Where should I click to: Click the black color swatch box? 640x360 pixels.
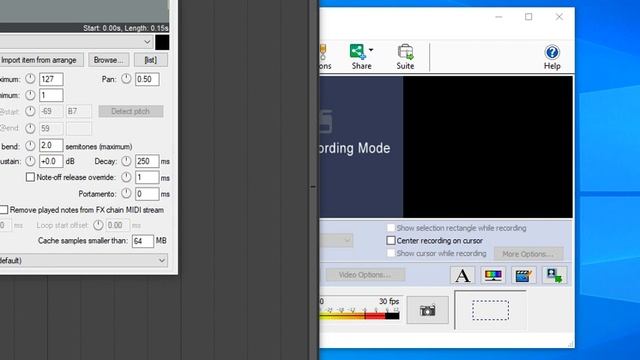coord(162,42)
